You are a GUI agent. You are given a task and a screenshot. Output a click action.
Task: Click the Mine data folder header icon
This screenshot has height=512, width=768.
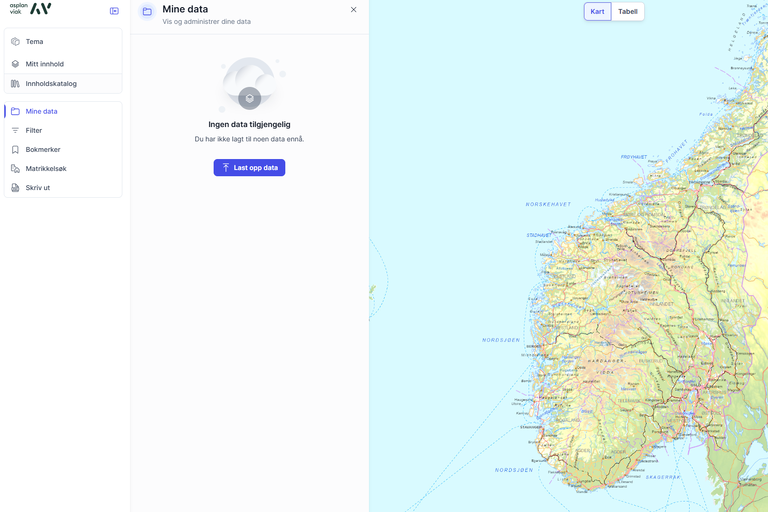[x=147, y=12]
